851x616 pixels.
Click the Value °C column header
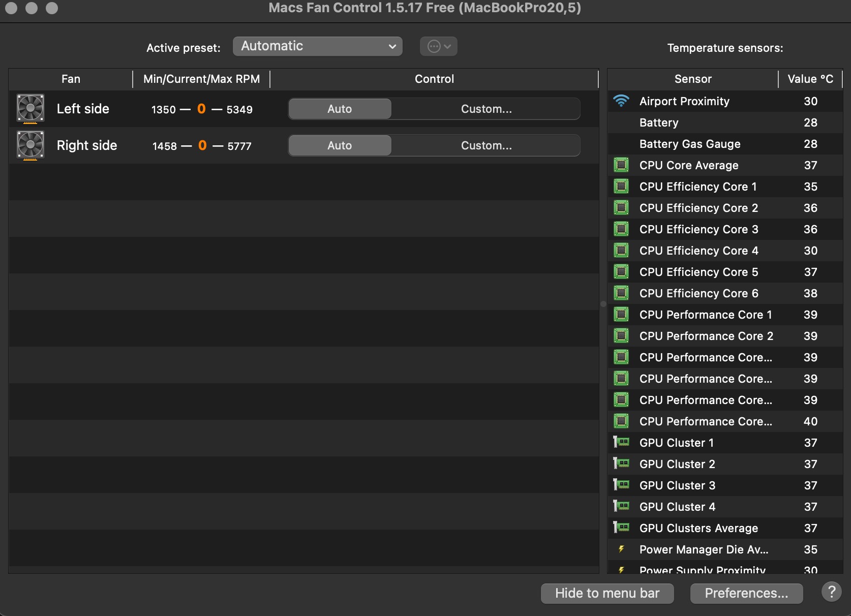[810, 79]
